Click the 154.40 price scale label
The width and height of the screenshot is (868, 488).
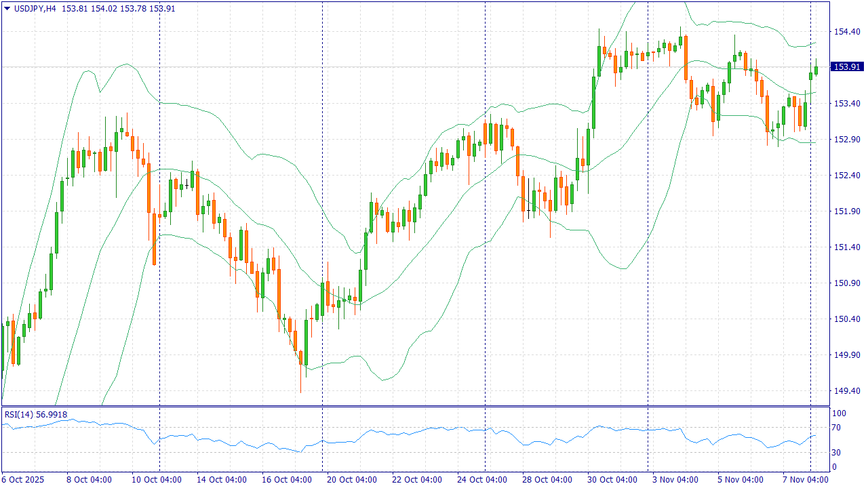(847, 32)
